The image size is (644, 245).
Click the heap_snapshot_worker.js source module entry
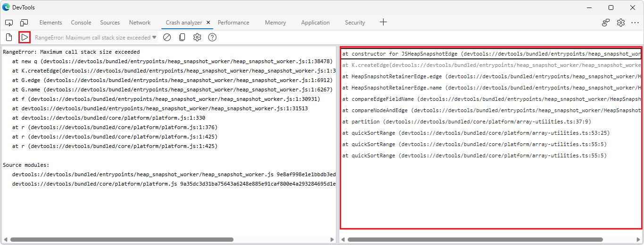click(174, 174)
